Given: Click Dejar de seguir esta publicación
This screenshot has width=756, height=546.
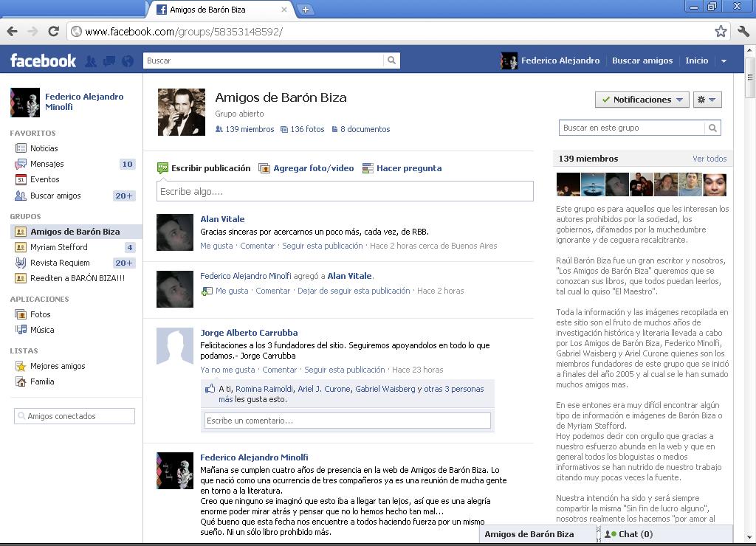Looking at the screenshot, I should click(354, 291).
